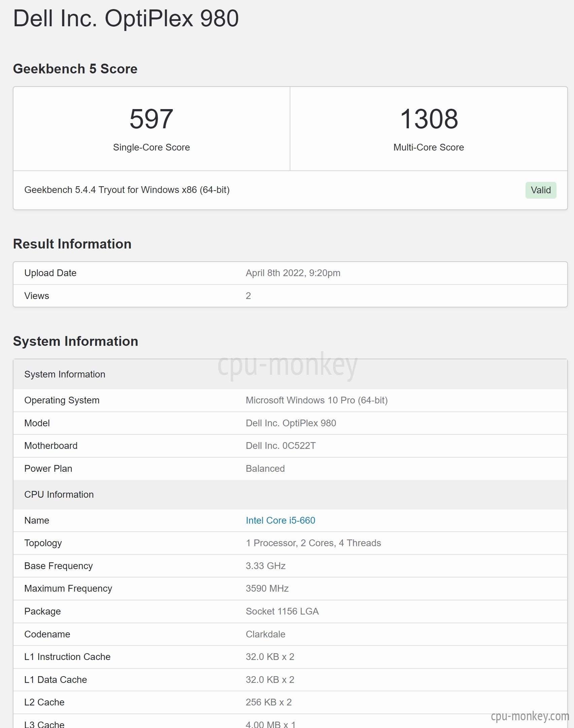This screenshot has height=728, width=574.
Task: Select the Power Plan value Balanced
Action: 265,468
